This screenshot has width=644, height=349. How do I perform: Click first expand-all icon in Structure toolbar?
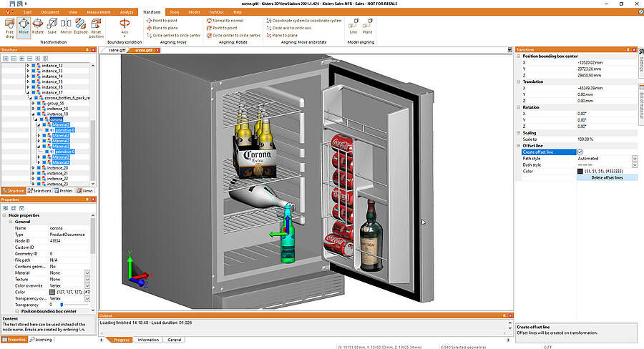click(6, 59)
